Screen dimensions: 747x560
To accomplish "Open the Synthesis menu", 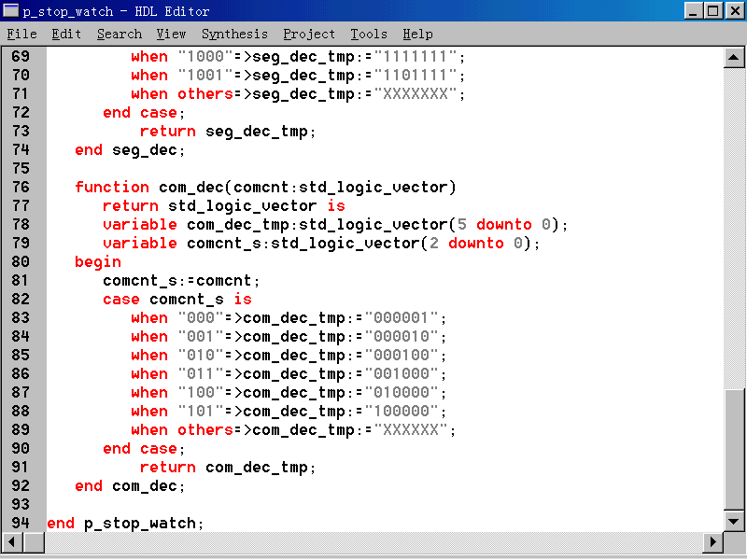I will [x=234, y=35].
